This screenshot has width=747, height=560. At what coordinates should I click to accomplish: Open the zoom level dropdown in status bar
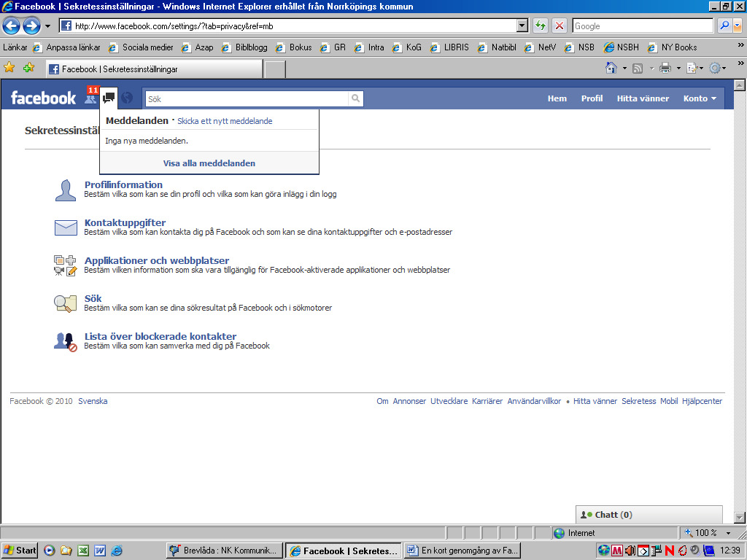pos(728,533)
